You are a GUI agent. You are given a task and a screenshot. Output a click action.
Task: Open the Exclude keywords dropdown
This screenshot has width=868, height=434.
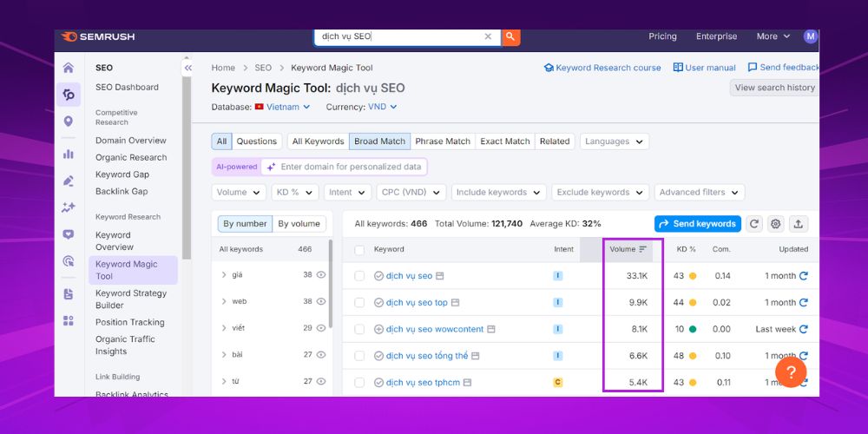pos(600,192)
